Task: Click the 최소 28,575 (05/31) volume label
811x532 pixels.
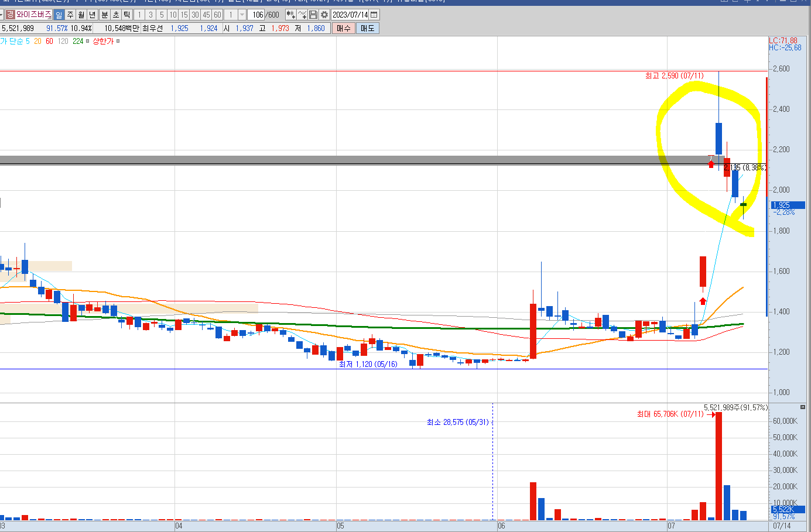Action: click(458, 422)
